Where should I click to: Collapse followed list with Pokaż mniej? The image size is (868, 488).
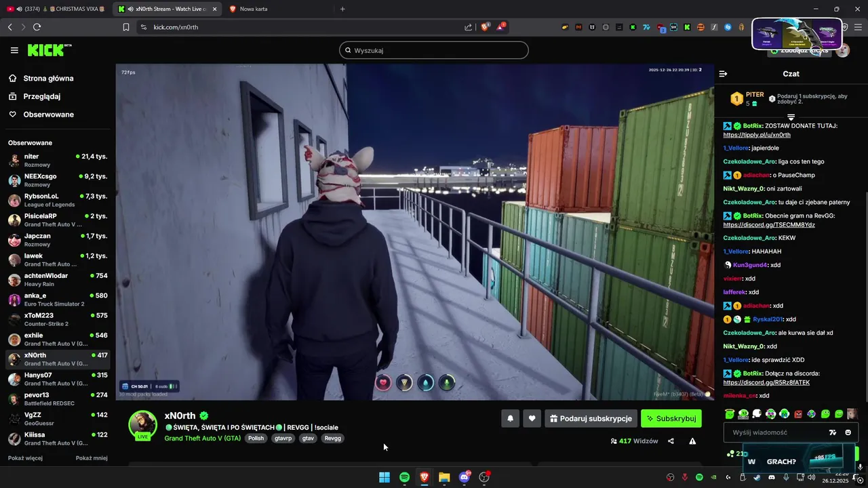(92, 458)
